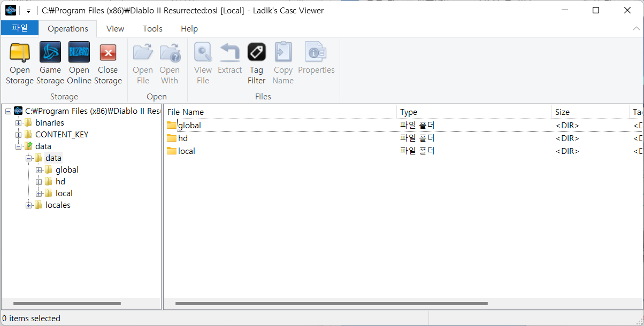Open Game Storage from the ribbon

pyautogui.click(x=50, y=52)
